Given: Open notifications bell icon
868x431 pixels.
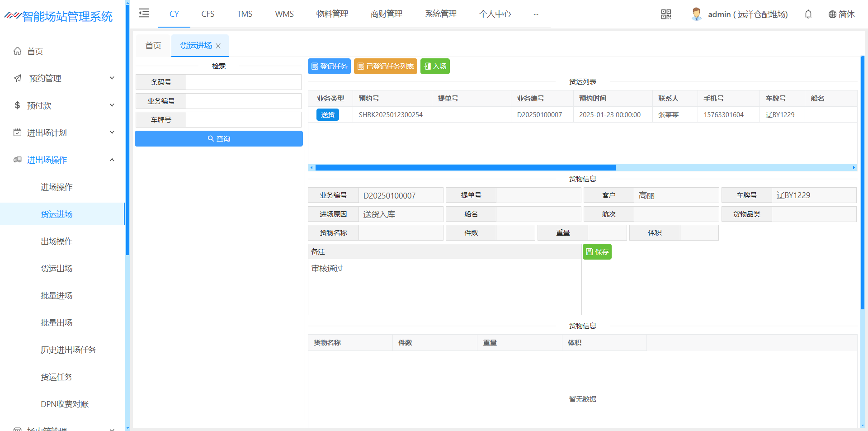Looking at the screenshot, I should point(808,14).
